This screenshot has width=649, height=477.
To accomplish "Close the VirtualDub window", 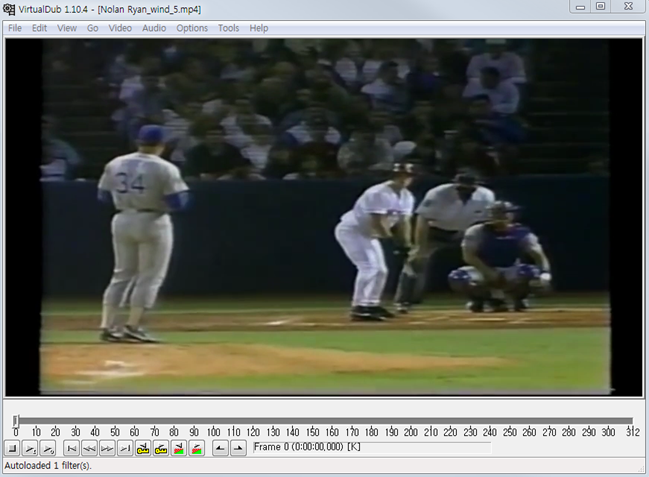I will click(628, 7).
